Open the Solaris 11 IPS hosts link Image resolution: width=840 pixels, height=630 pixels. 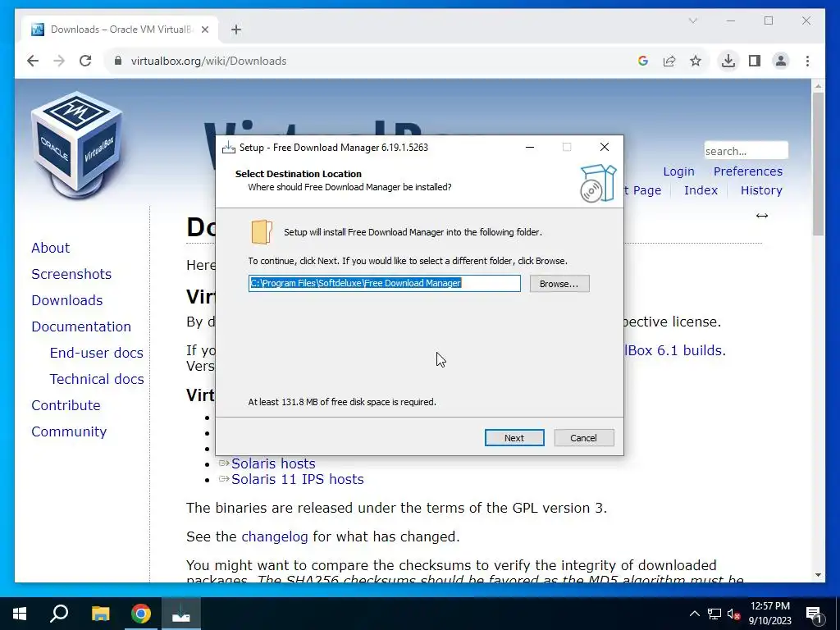coord(297,479)
